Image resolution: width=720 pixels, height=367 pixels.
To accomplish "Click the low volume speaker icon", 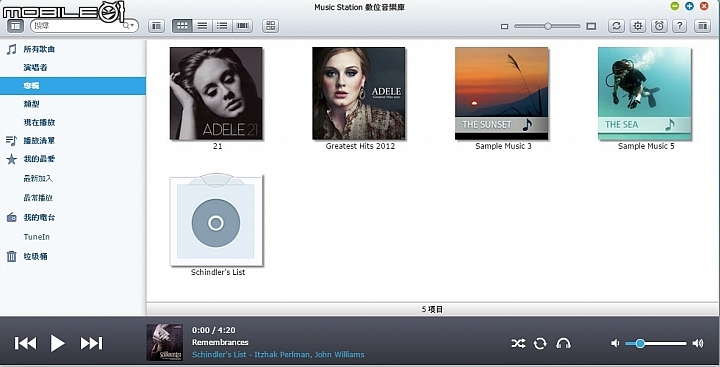I will point(615,343).
